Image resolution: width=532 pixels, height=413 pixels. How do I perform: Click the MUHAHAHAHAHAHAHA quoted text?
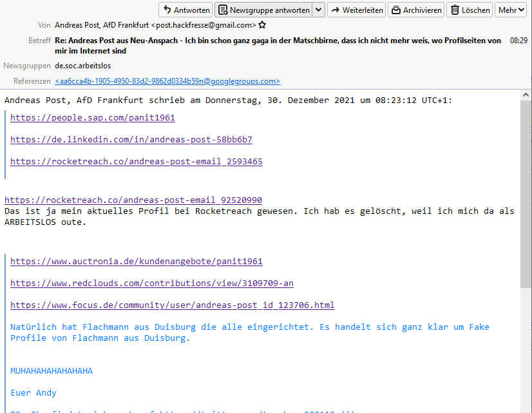[52, 371]
